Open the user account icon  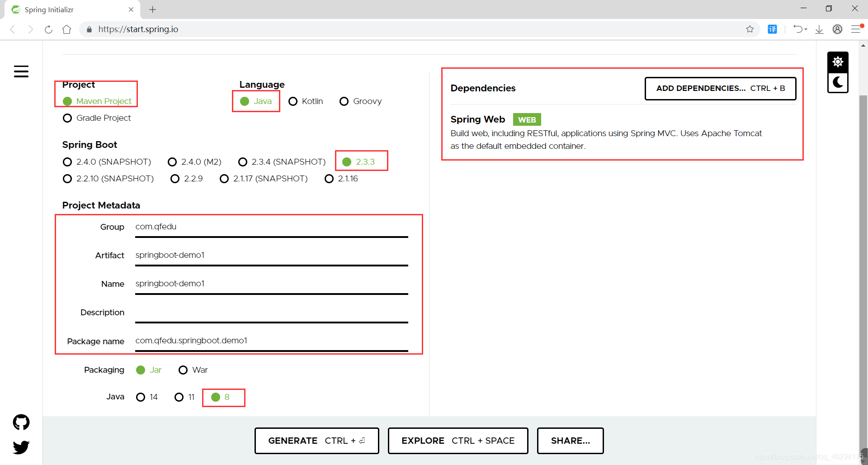tap(837, 29)
